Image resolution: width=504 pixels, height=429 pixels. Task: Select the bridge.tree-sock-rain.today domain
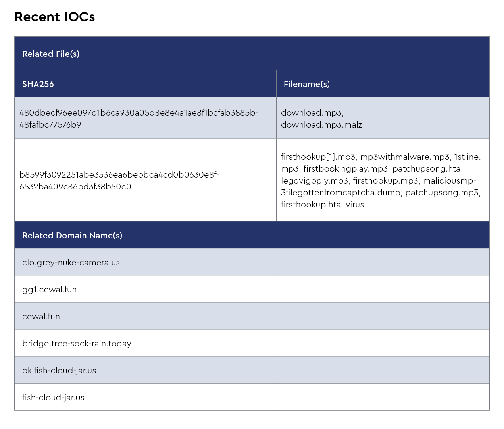point(77,344)
